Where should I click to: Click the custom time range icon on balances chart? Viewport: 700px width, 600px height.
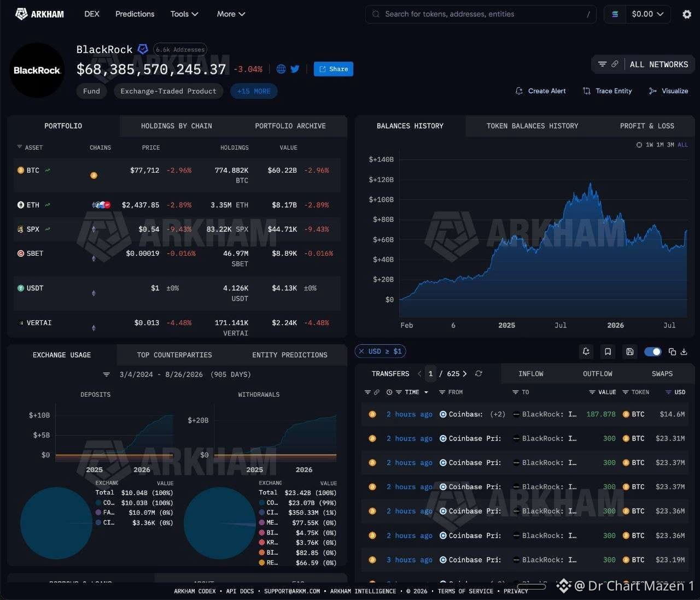[x=639, y=145]
